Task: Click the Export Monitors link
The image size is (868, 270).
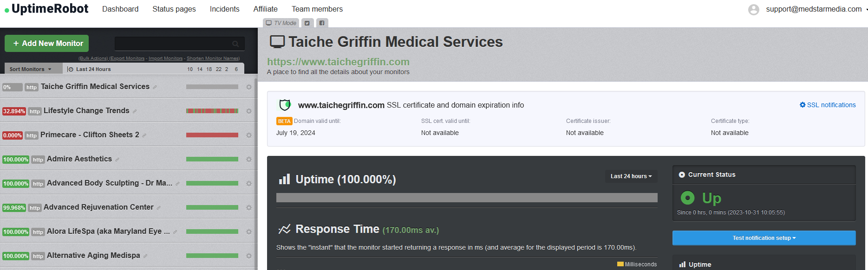Action: (x=128, y=58)
